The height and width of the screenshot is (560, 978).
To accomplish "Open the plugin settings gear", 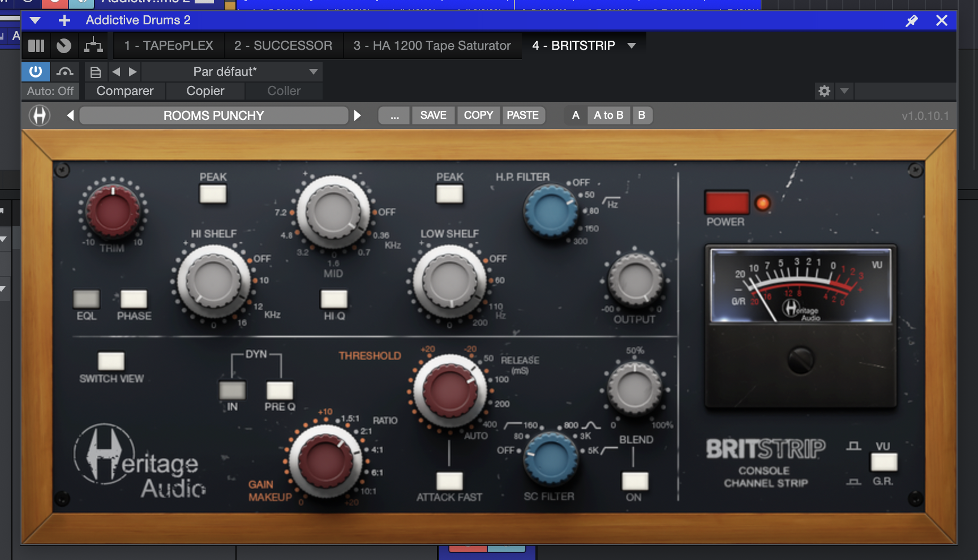I will click(x=824, y=91).
